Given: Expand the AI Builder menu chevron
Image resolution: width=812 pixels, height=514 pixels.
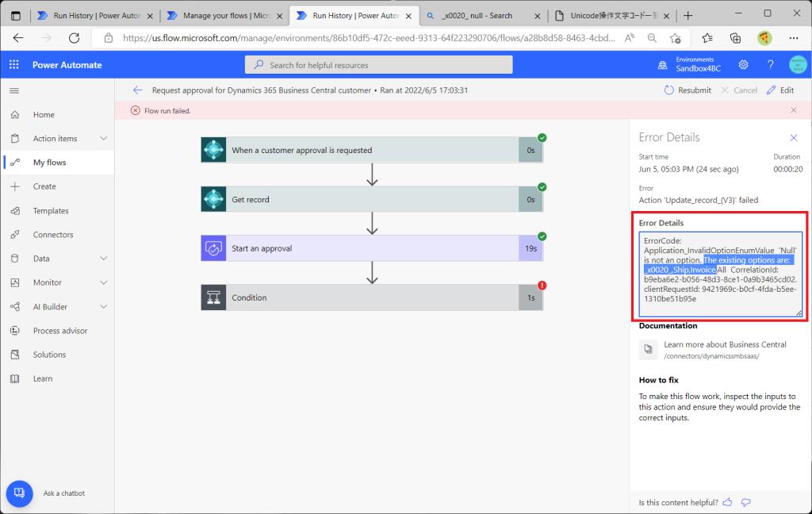Looking at the screenshot, I should 104,307.
